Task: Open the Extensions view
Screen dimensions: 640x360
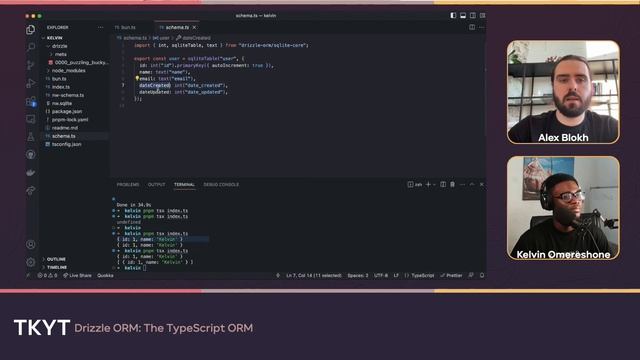Action: [31, 101]
